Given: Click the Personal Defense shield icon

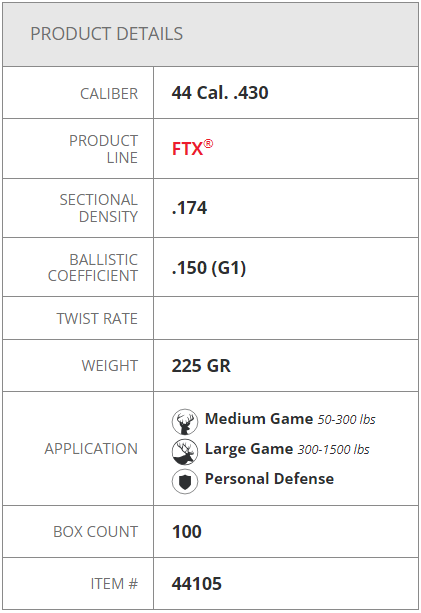Looking at the screenshot, I should (185, 482).
